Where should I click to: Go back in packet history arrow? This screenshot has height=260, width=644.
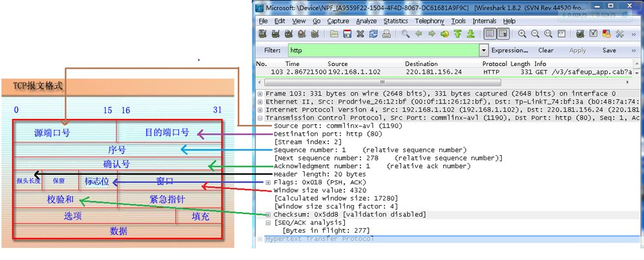pyautogui.click(x=419, y=34)
